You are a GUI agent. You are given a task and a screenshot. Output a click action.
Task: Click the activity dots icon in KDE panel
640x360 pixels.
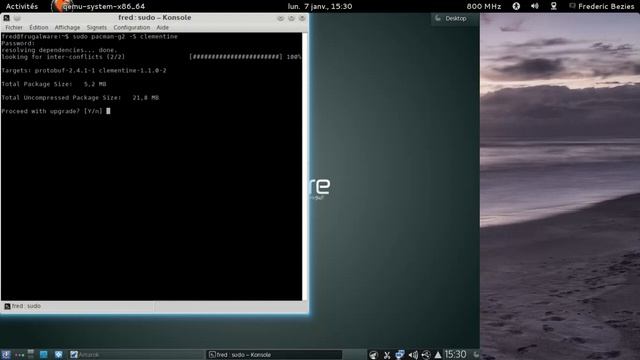pyautogui.click(x=19, y=355)
